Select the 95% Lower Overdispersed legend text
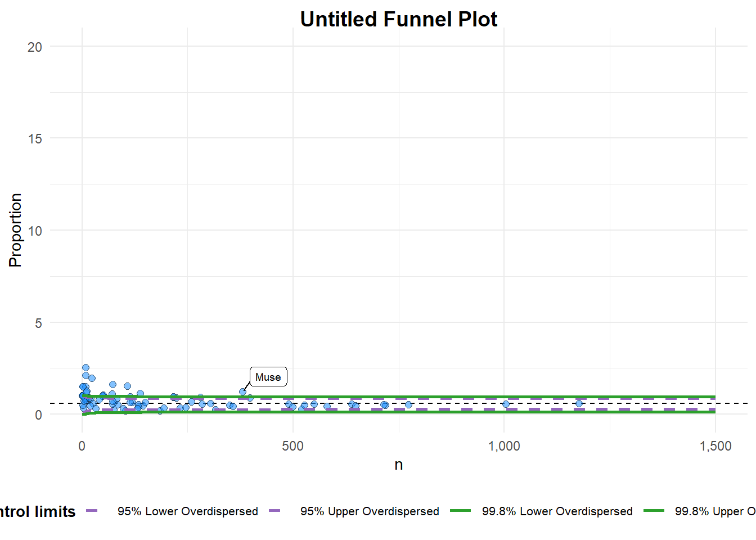Screen dimensions: 756x540 (187, 511)
